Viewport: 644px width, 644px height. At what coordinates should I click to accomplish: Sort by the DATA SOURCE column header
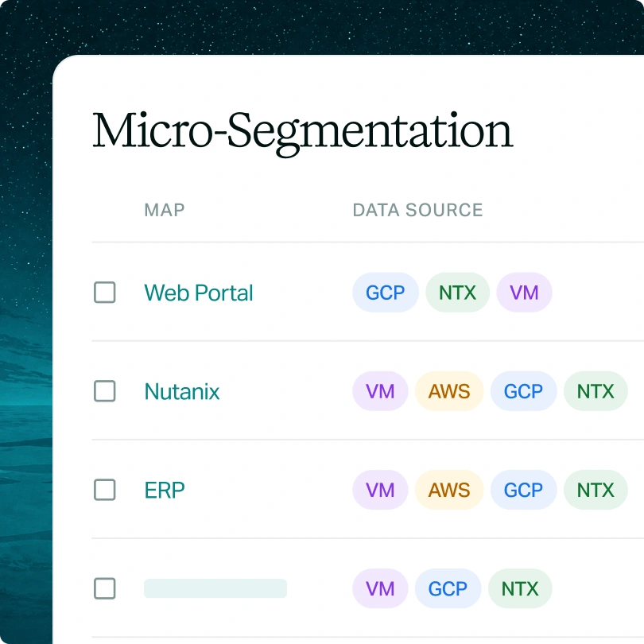(417, 210)
